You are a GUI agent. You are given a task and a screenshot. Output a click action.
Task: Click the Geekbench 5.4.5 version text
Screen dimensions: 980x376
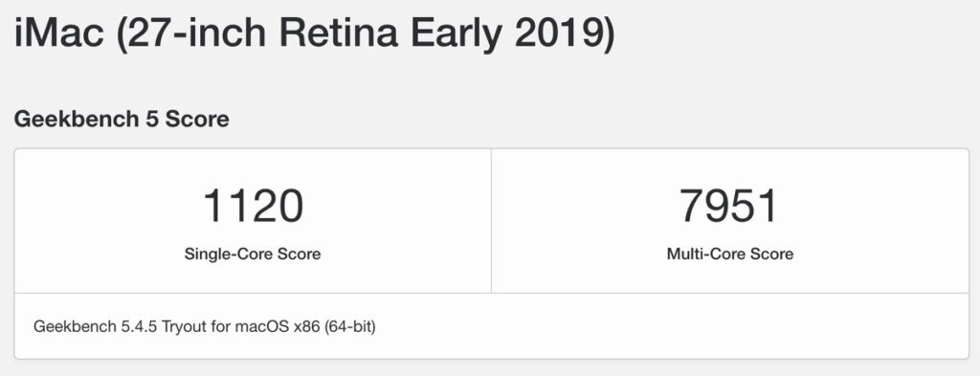pyautogui.click(x=96, y=326)
